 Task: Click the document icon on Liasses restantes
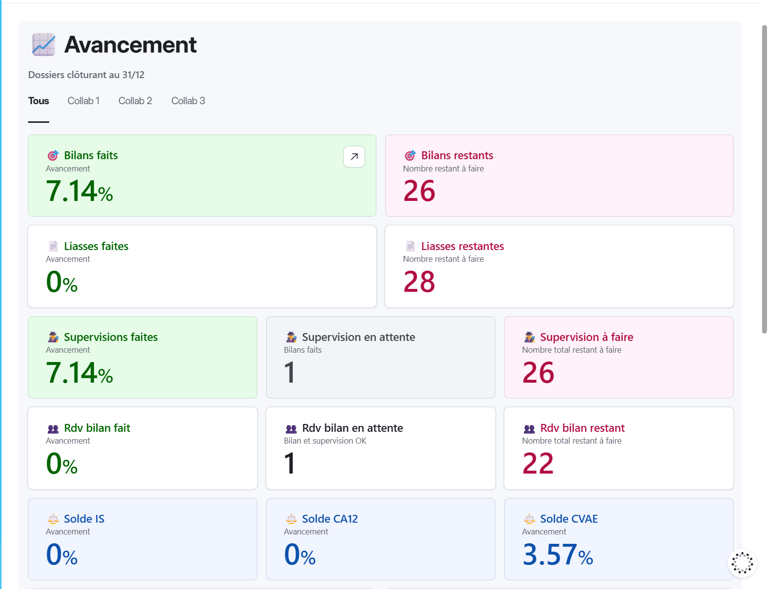[410, 246]
